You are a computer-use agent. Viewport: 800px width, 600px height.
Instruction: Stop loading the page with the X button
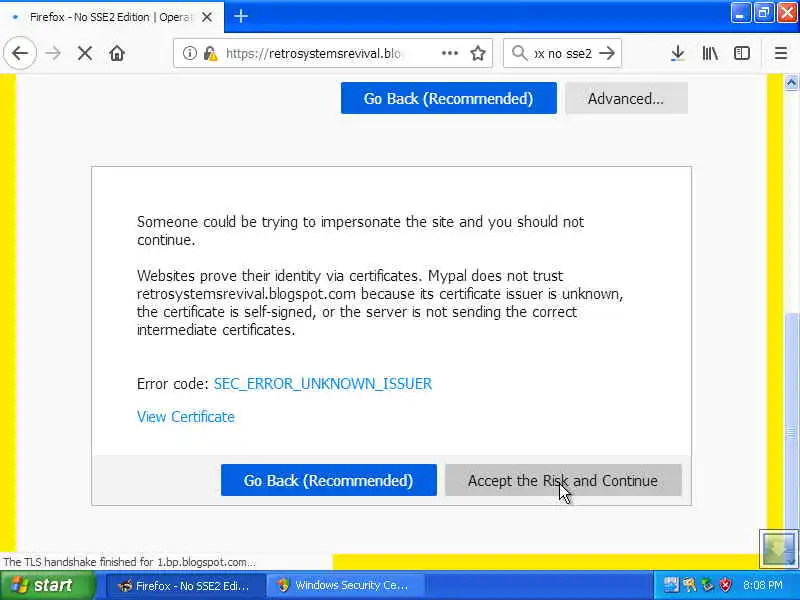pos(85,53)
